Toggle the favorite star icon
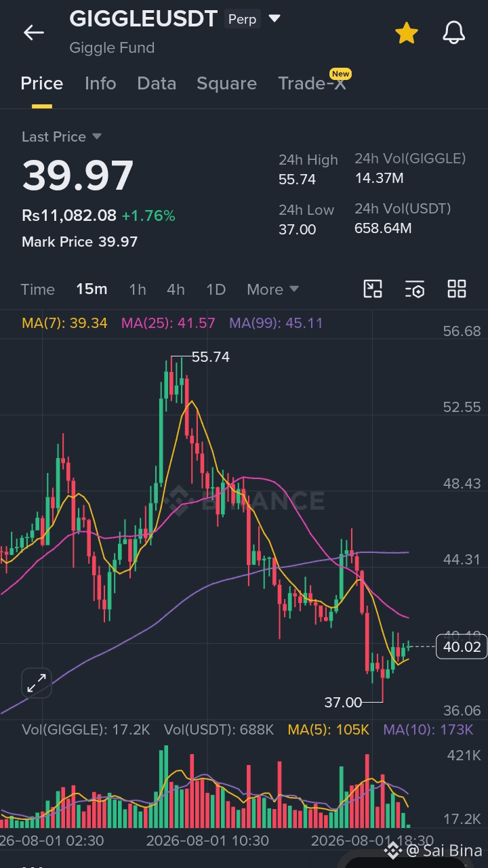This screenshot has width=488, height=868. point(407,33)
